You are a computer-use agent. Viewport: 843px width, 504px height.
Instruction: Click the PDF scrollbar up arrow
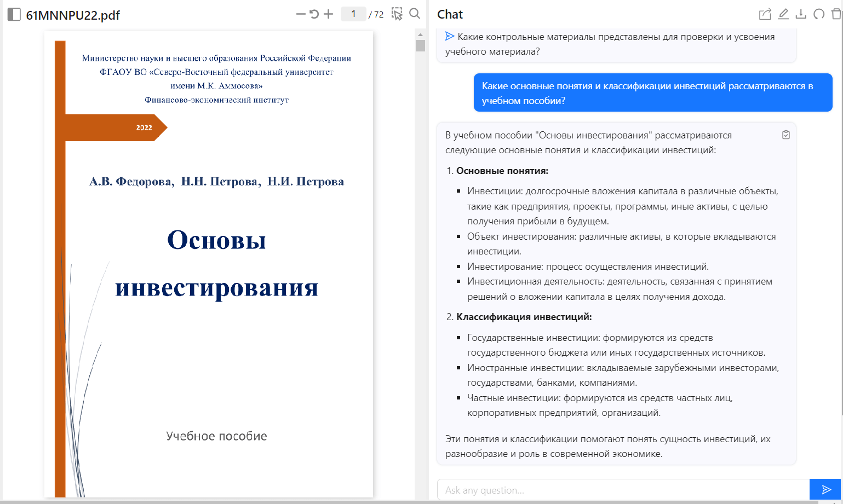(420, 34)
